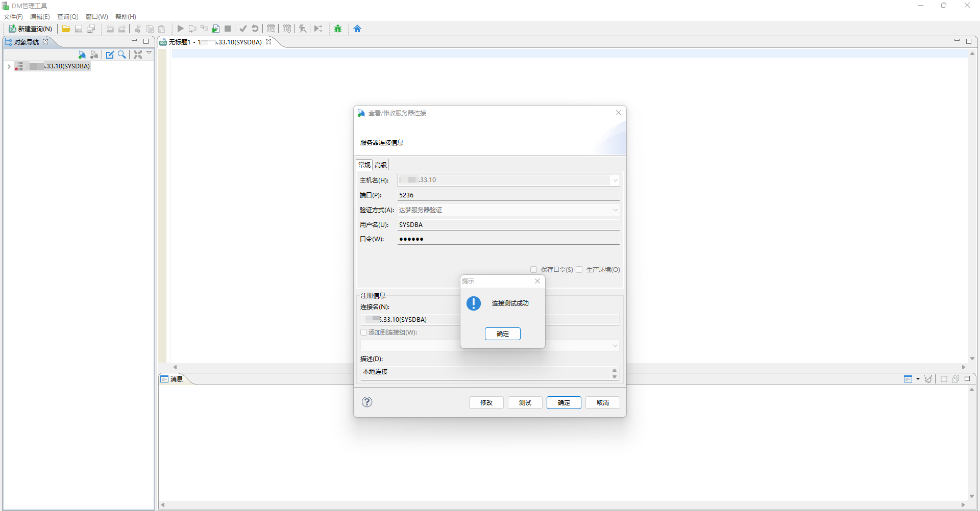Click the redo arrow icon

(122, 29)
